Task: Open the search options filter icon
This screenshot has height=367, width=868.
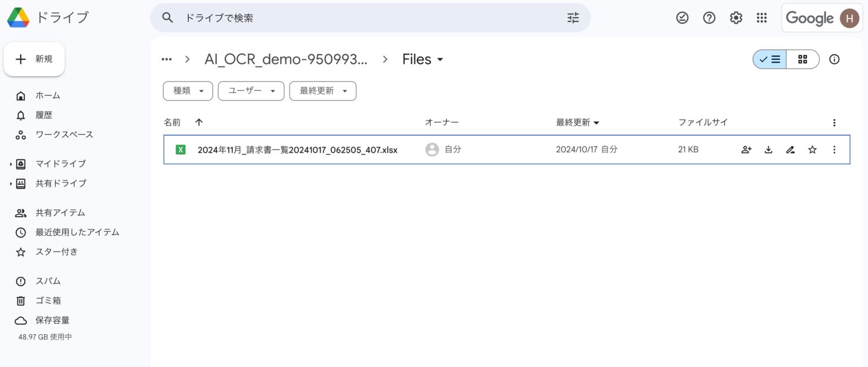Action: click(x=572, y=18)
